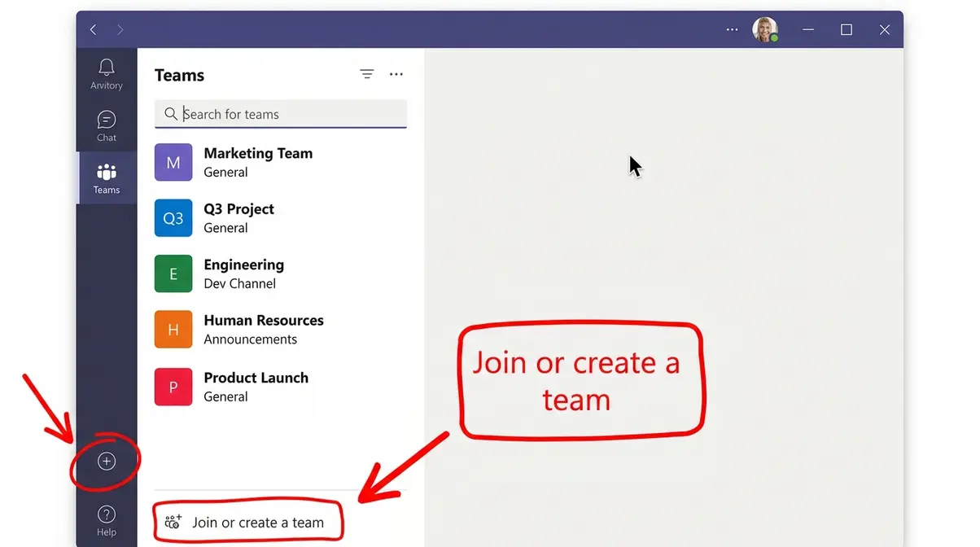Screen dimensions: 980x547
Task: Click the green E Engineering avatar
Action: [173, 273]
